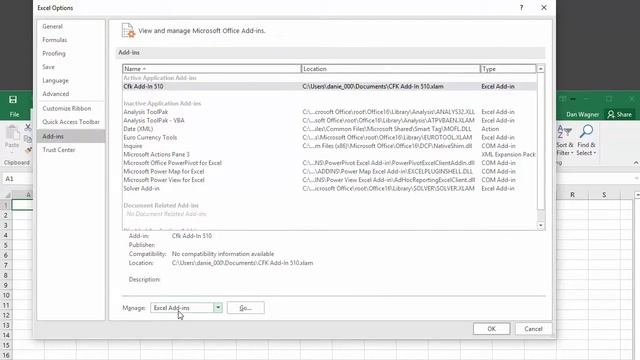Open Quick Access Toolbar settings
Image resolution: width=640 pixels, height=360 pixels.
71,122
